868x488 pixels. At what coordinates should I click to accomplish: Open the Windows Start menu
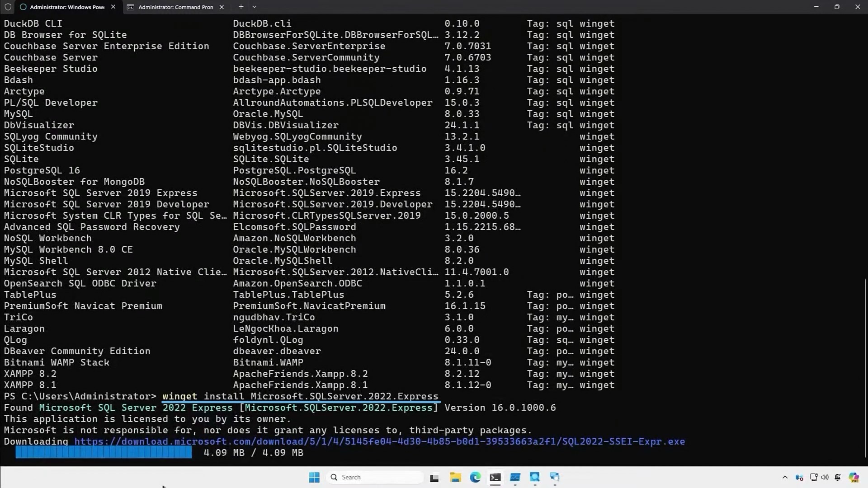(x=314, y=477)
